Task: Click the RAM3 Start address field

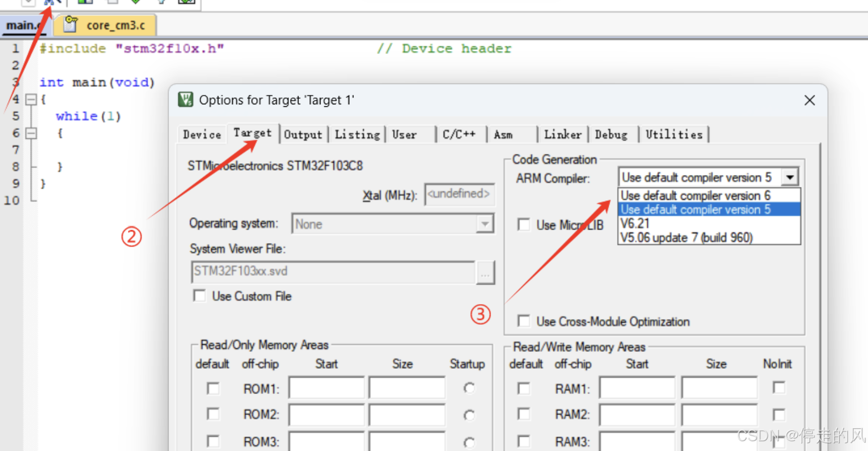Action: click(637, 441)
